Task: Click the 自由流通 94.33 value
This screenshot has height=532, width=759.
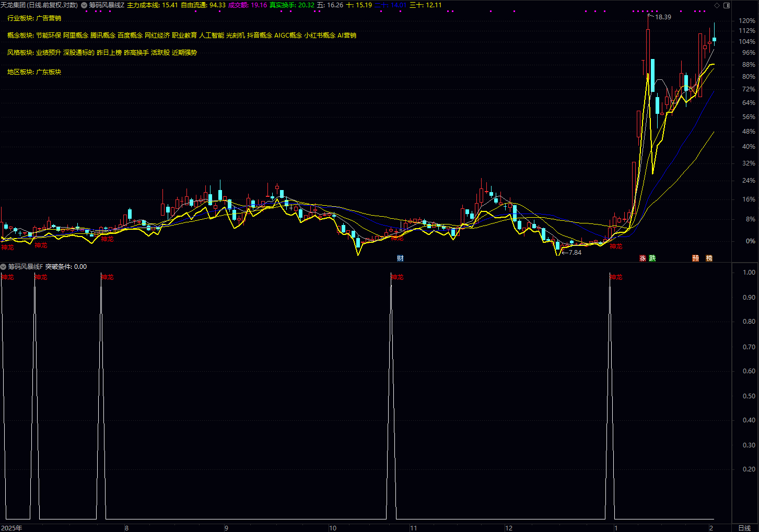Action: pyautogui.click(x=203, y=5)
